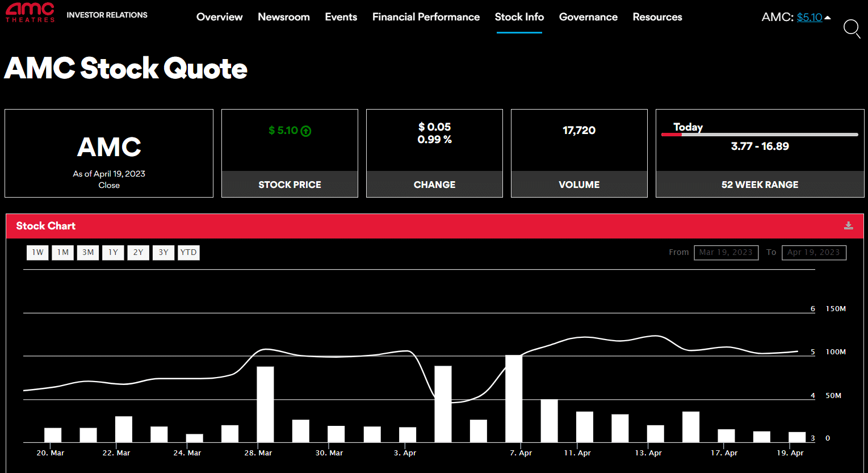Image resolution: width=868 pixels, height=473 pixels.
Task: Open the Resources menu
Action: pos(657,17)
